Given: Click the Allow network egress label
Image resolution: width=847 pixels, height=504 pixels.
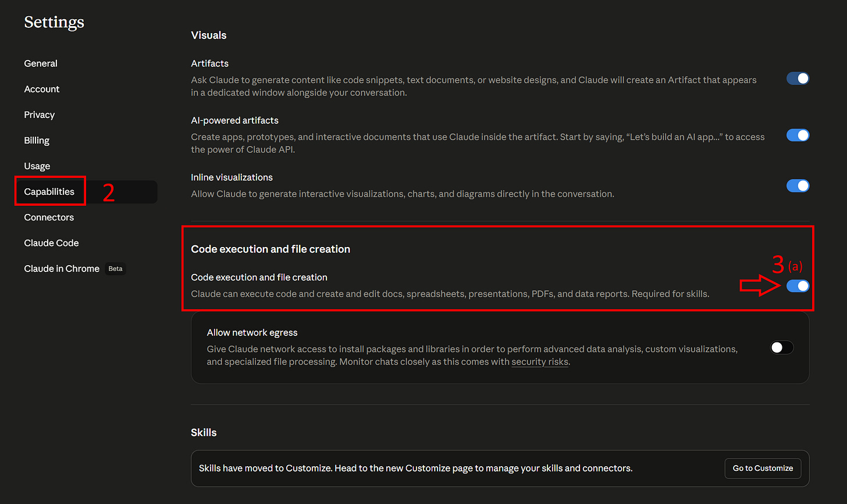Looking at the screenshot, I should point(252,333).
